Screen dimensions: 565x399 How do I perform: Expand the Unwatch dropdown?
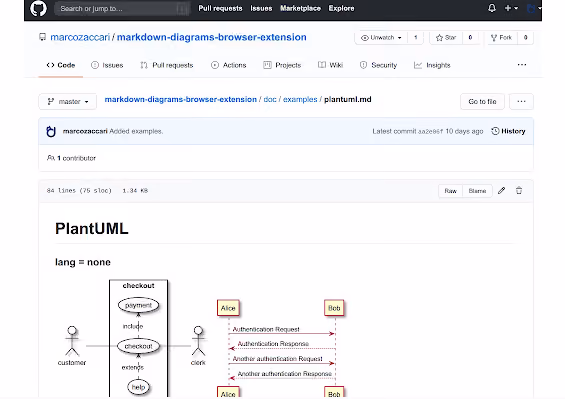[381, 37]
